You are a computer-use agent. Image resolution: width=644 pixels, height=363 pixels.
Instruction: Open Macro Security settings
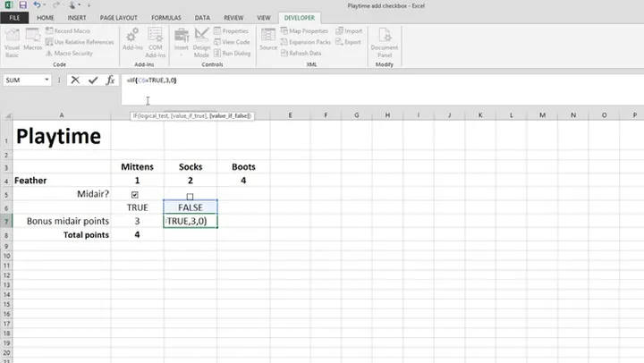point(69,53)
